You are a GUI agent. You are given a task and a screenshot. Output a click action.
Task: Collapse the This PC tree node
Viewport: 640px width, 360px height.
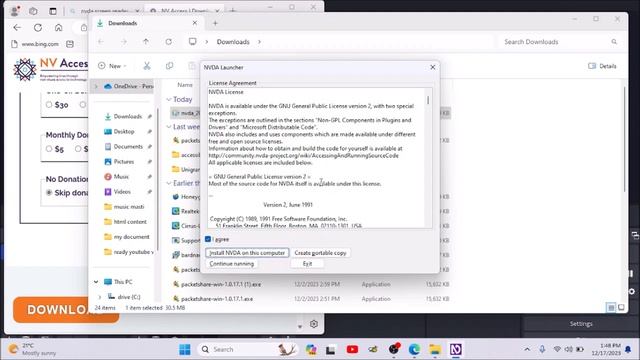pyautogui.click(x=96, y=282)
